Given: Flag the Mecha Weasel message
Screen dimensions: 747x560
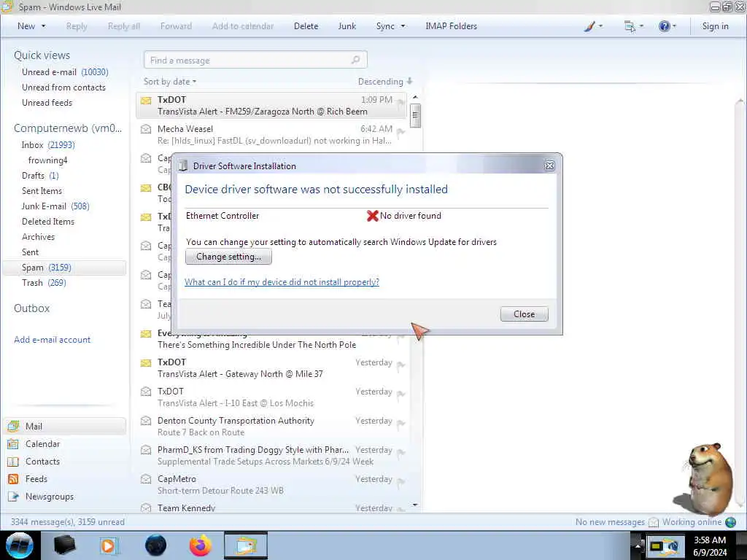Looking at the screenshot, I should pyautogui.click(x=400, y=132).
